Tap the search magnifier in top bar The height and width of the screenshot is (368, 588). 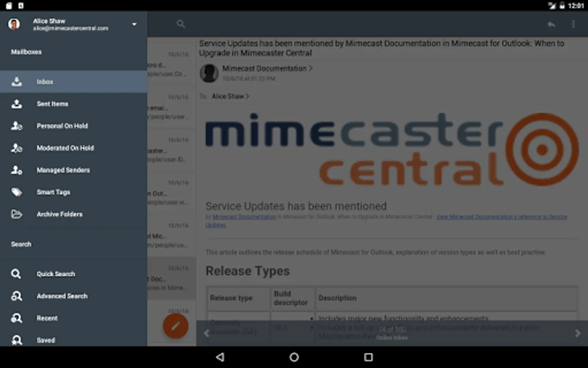181,24
